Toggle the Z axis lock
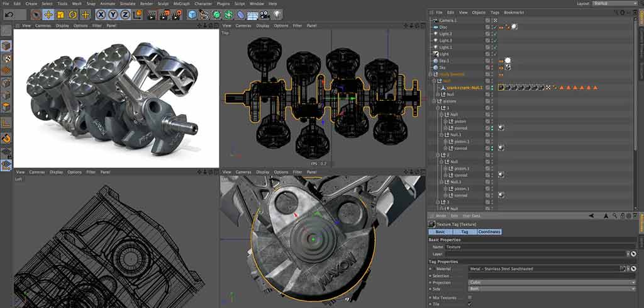Screen dimensions: 644x308 point(125,15)
